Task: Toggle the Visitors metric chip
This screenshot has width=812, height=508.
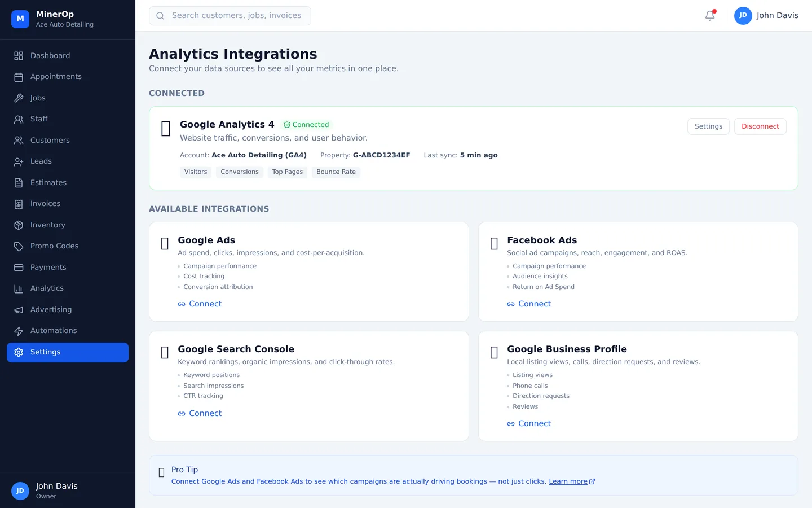Action: [195, 172]
